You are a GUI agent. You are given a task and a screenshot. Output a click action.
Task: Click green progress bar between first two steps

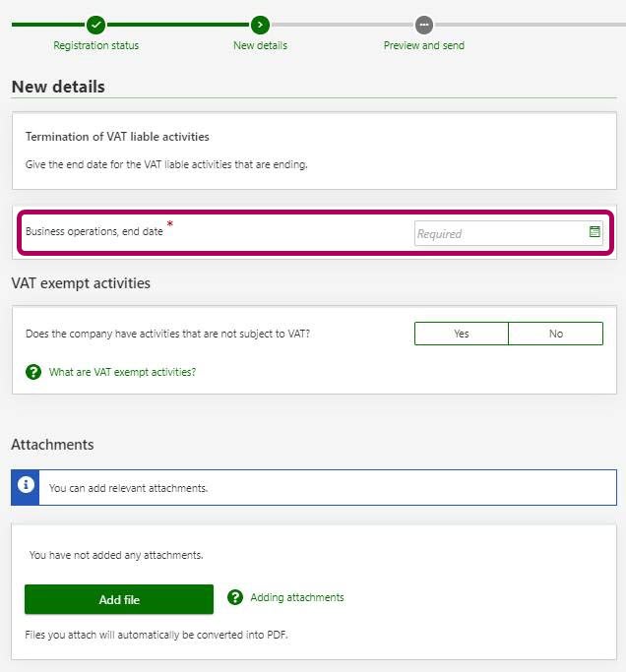click(177, 25)
